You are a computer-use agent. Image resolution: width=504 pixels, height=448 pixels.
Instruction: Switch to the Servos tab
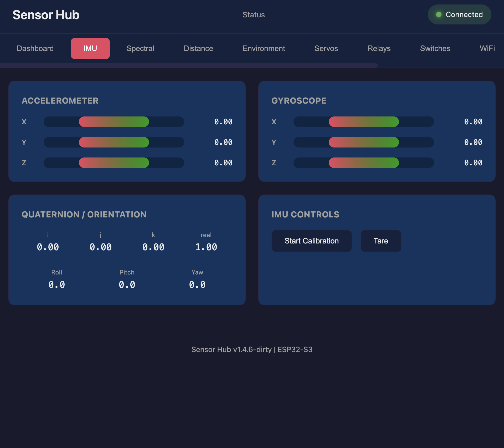point(326,48)
